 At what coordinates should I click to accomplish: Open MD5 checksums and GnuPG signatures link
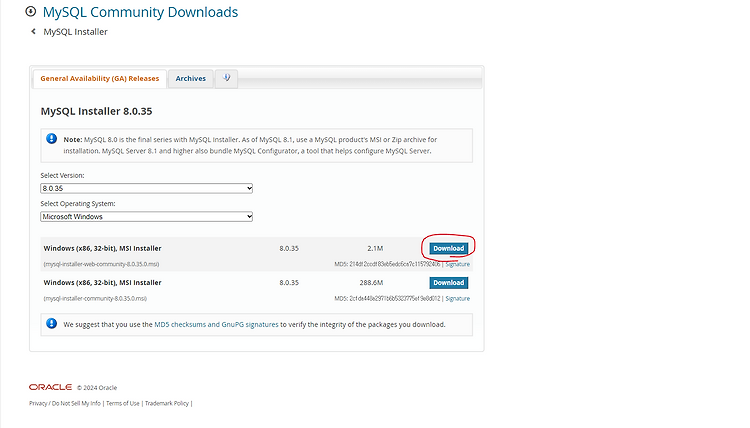216,324
